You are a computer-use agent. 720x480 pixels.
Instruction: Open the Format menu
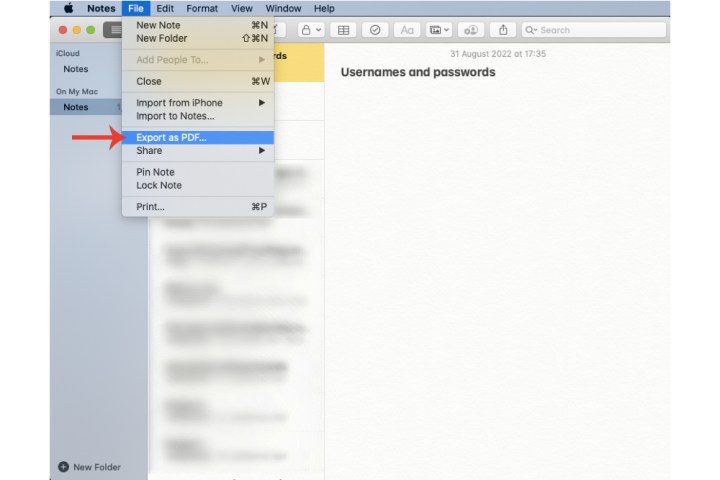point(202,8)
